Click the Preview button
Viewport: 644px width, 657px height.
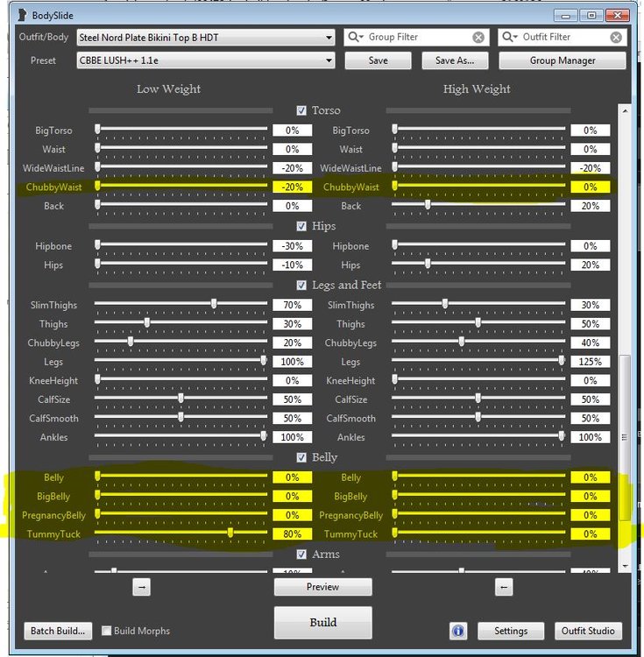(x=322, y=587)
